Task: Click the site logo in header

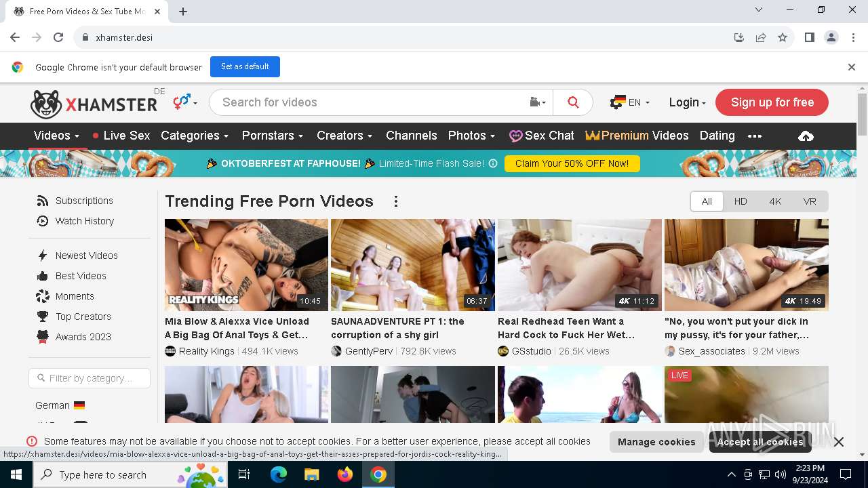Action: pyautogui.click(x=94, y=104)
